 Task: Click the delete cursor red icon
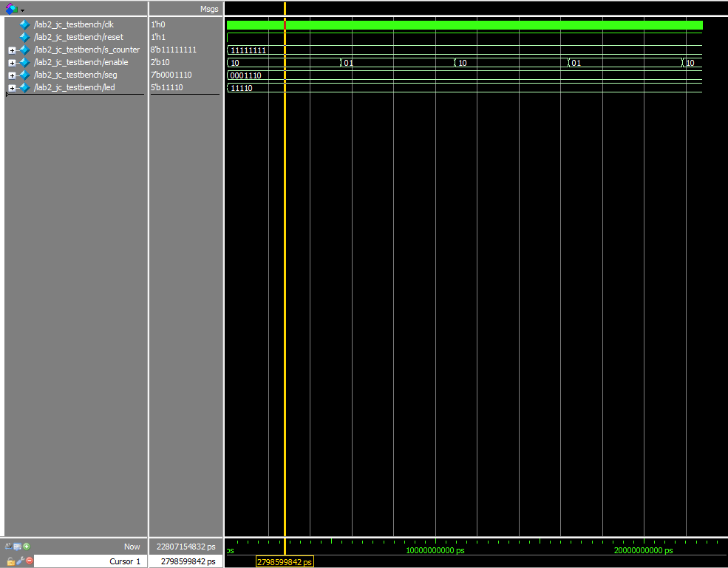point(30,561)
